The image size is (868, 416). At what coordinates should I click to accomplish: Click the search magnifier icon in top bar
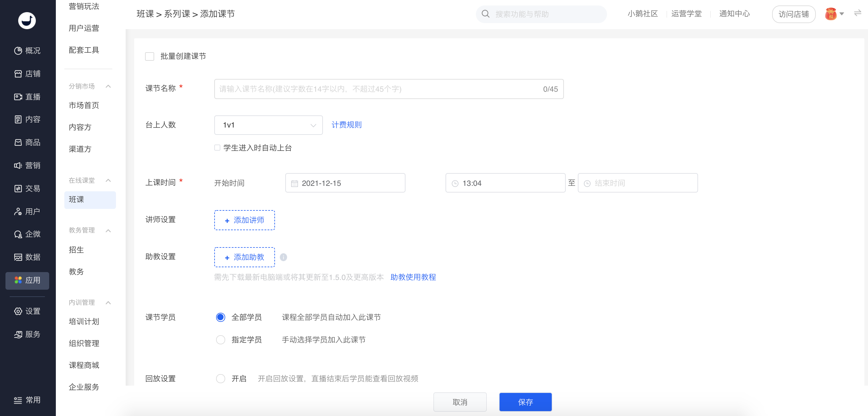485,14
